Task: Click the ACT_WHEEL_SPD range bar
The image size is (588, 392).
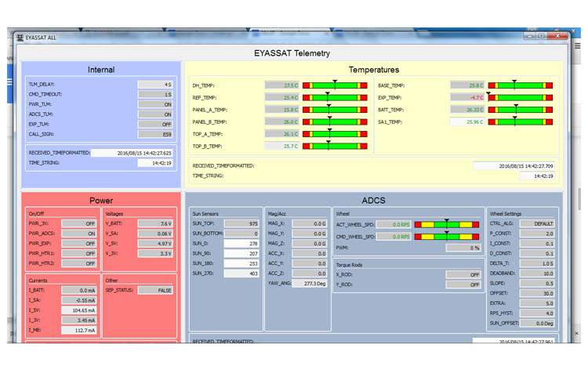Action: 447,224
